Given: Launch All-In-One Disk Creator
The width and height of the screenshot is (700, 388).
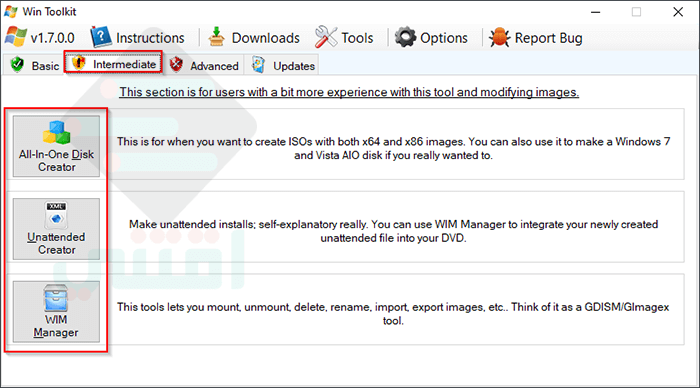Looking at the screenshot, I should [x=56, y=146].
